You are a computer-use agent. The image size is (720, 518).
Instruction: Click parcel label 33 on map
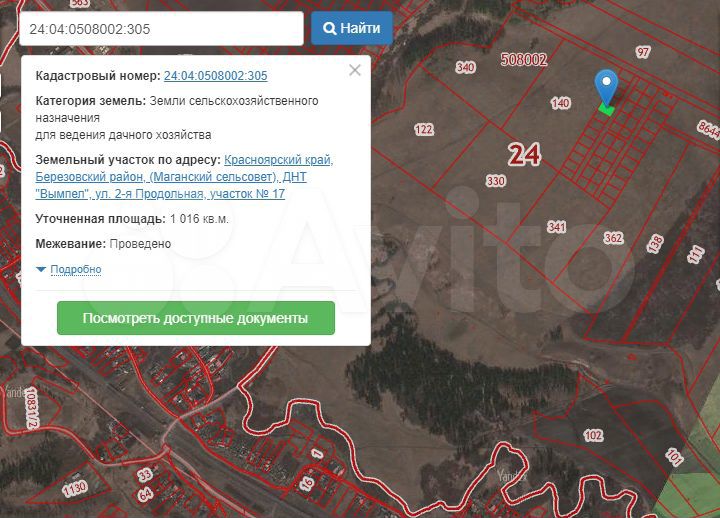point(145,474)
